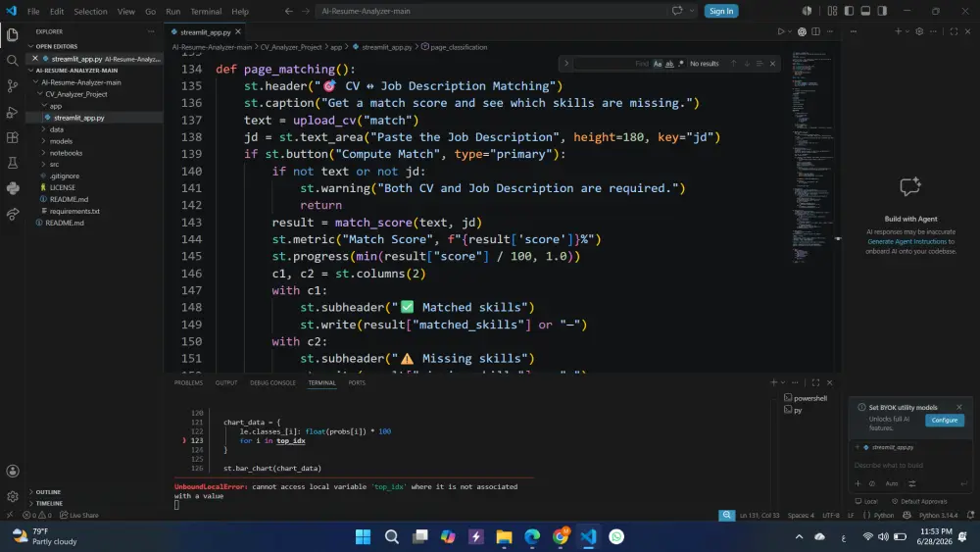Toggle Use Regular Expression in Find
This screenshot has width=980, height=552.
click(x=681, y=63)
